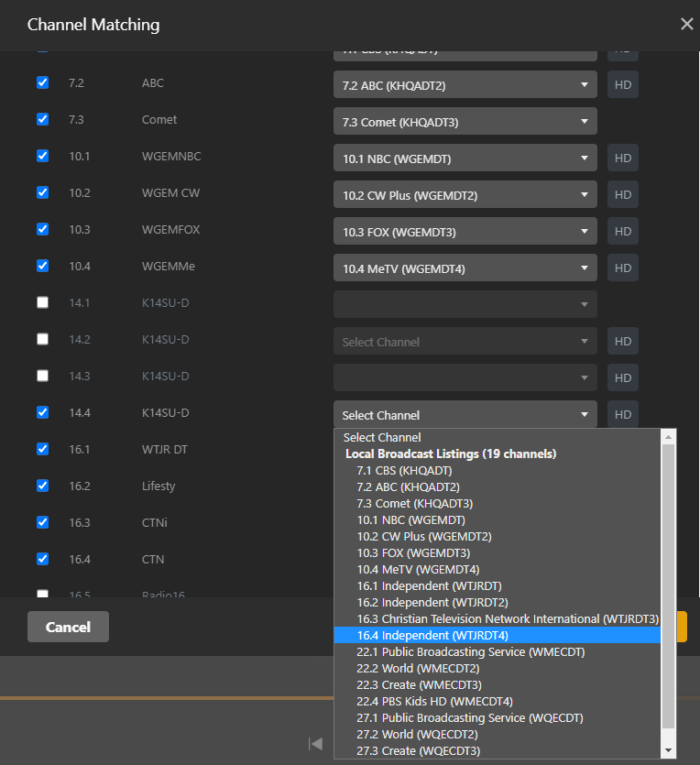
Task: Select 7.1 CBS (KHQADT) from list
Action: coord(498,471)
